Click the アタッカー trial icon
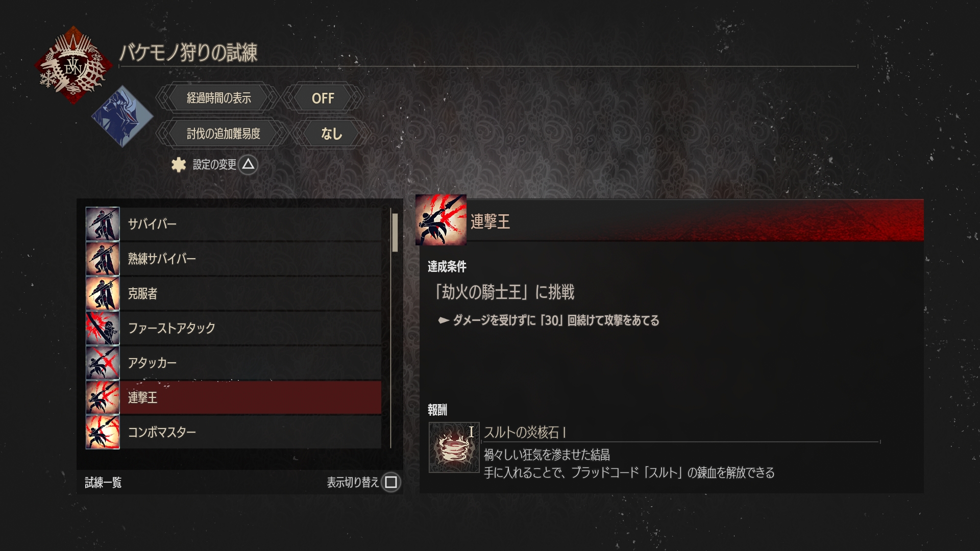 103,363
